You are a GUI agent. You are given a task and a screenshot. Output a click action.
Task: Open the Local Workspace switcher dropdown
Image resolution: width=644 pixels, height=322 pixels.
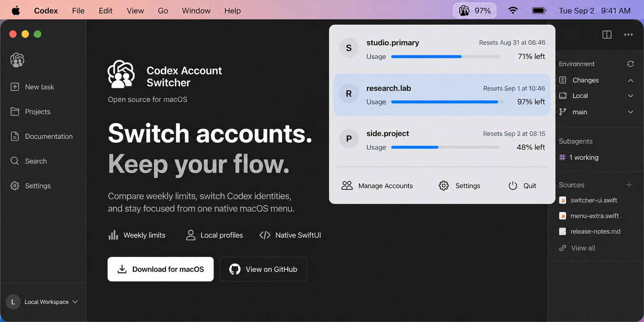pos(43,302)
